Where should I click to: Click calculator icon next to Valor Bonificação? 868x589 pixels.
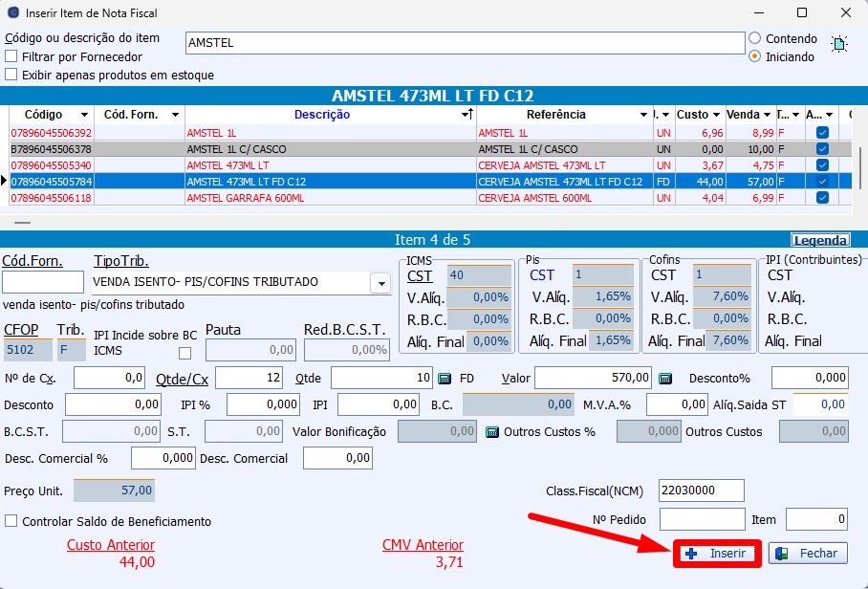[492, 432]
